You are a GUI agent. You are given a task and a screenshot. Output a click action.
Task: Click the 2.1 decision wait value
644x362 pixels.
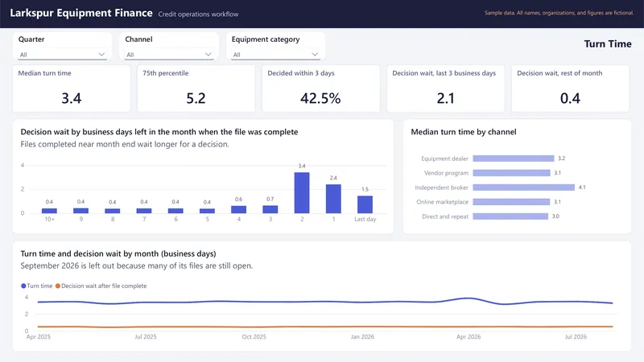pyautogui.click(x=446, y=98)
